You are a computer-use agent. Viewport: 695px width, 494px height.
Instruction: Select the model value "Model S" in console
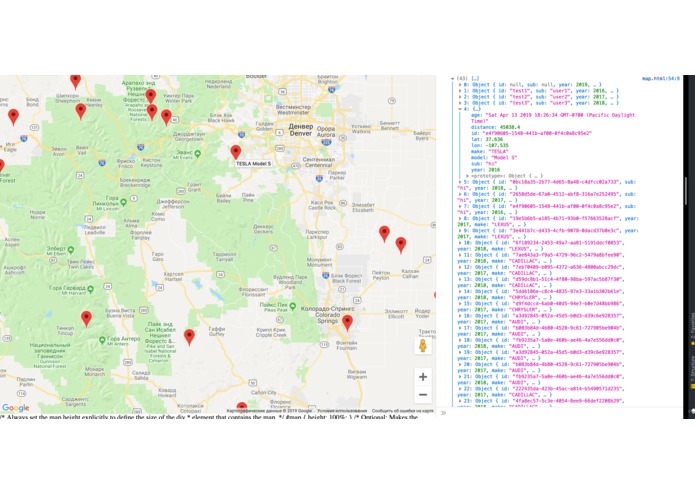pos(505,157)
